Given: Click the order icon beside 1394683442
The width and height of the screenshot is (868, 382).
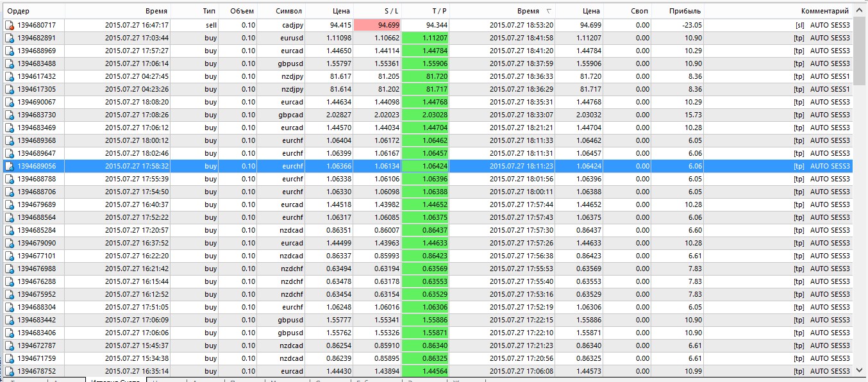Looking at the screenshot, I should (x=10, y=320).
